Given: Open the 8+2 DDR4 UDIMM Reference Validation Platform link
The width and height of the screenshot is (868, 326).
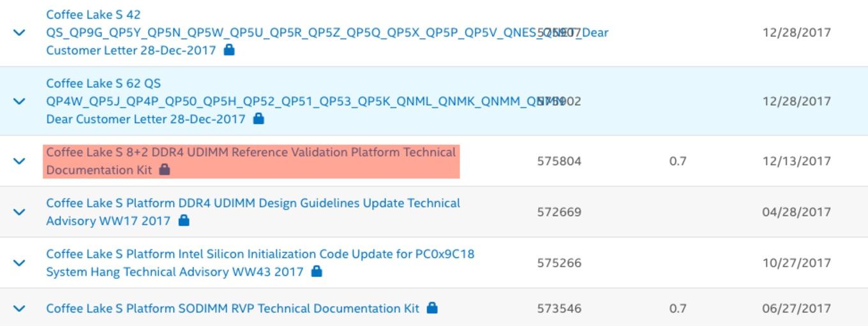Looking at the screenshot, I should (x=251, y=161).
